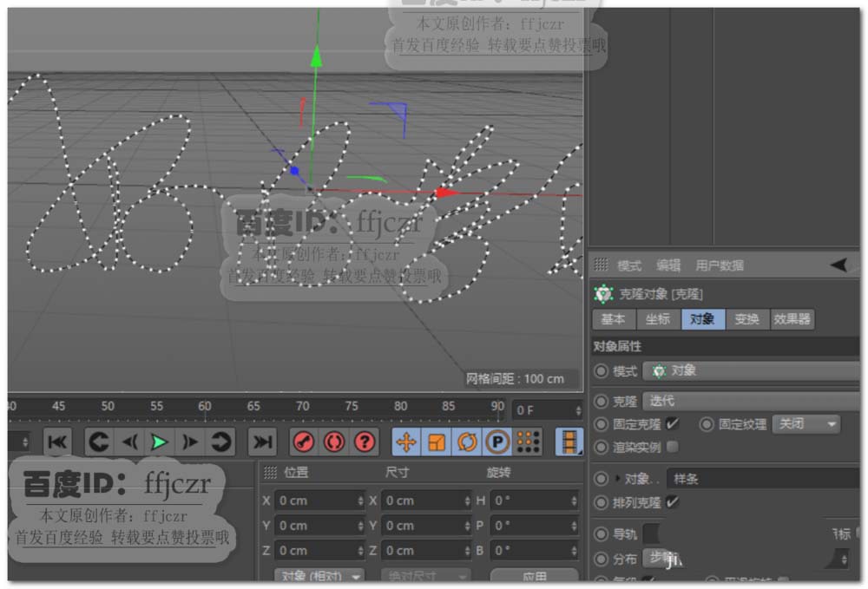Open the film strip playback options icon
Screen dimensions: 868x589
point(569,442)
